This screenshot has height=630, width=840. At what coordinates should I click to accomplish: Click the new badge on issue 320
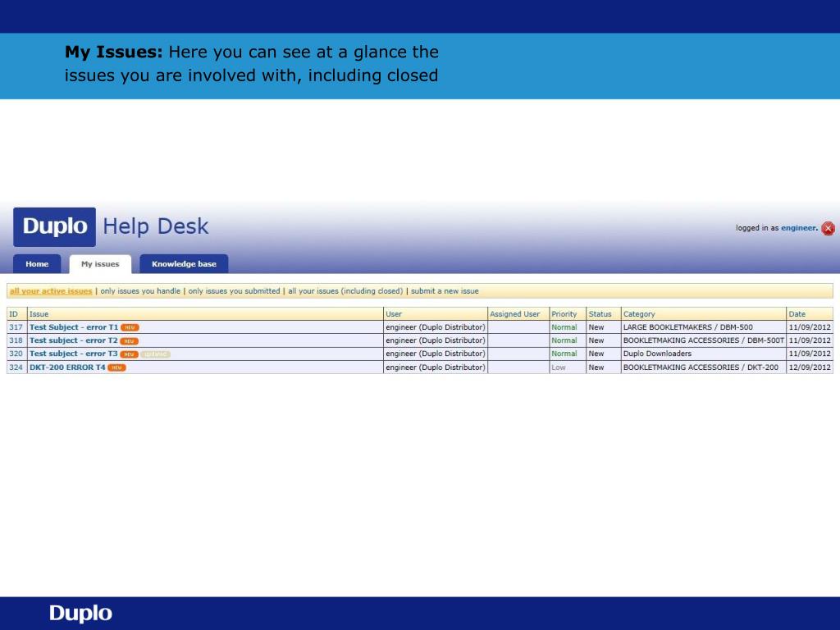point(129,354)
